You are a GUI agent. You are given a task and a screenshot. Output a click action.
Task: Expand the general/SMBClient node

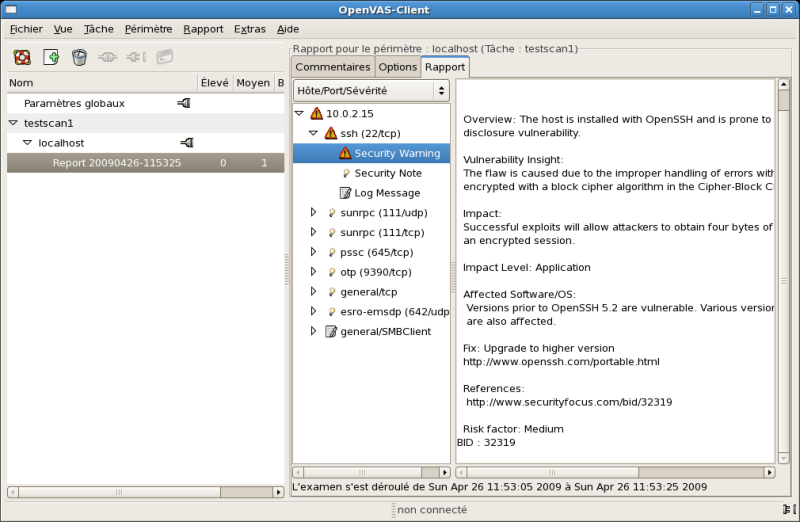(x=313, y=331)
